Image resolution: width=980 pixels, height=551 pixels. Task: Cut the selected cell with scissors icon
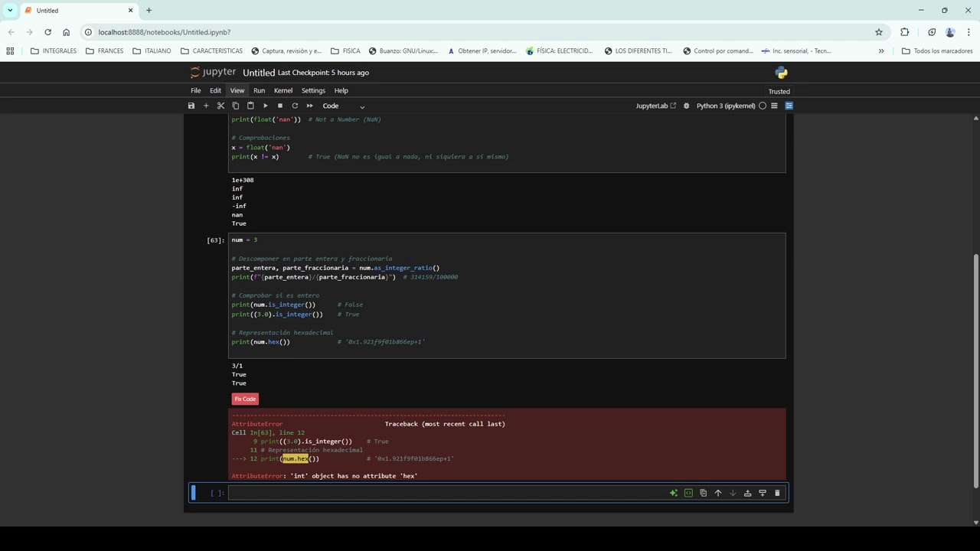(220, 106)
